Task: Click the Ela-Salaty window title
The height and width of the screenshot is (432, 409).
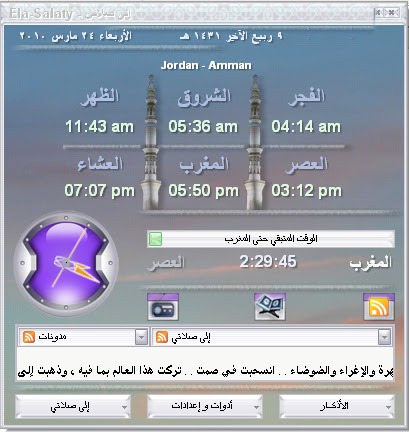Action: click(x=70, y=14)
